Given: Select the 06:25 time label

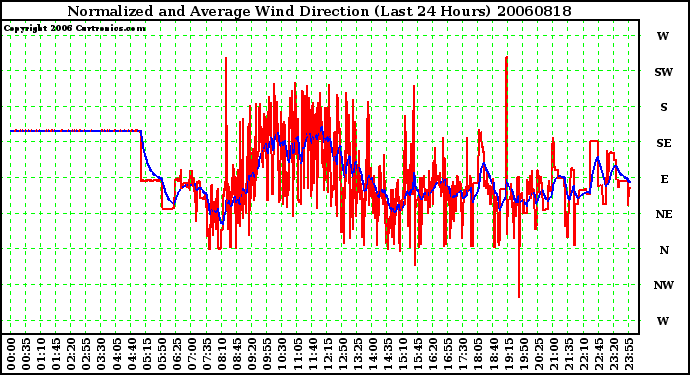Looking at the screenshot, I should [x=176, y=354].
